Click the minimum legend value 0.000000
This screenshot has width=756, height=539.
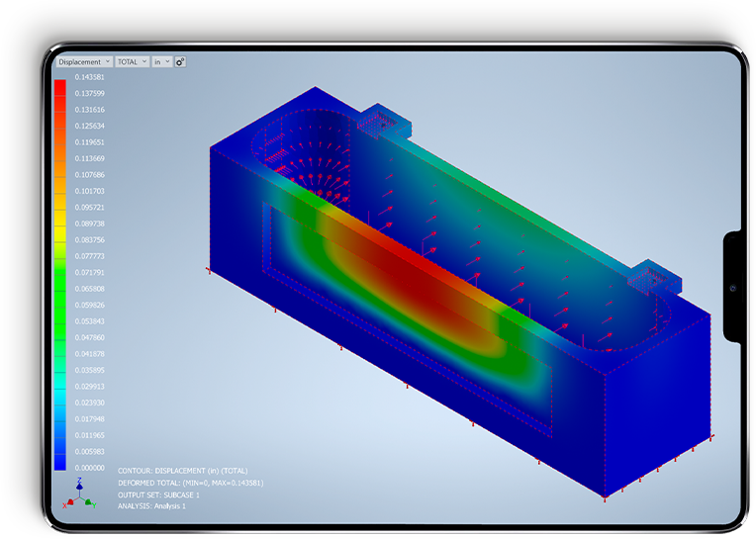tap(90, 467)
